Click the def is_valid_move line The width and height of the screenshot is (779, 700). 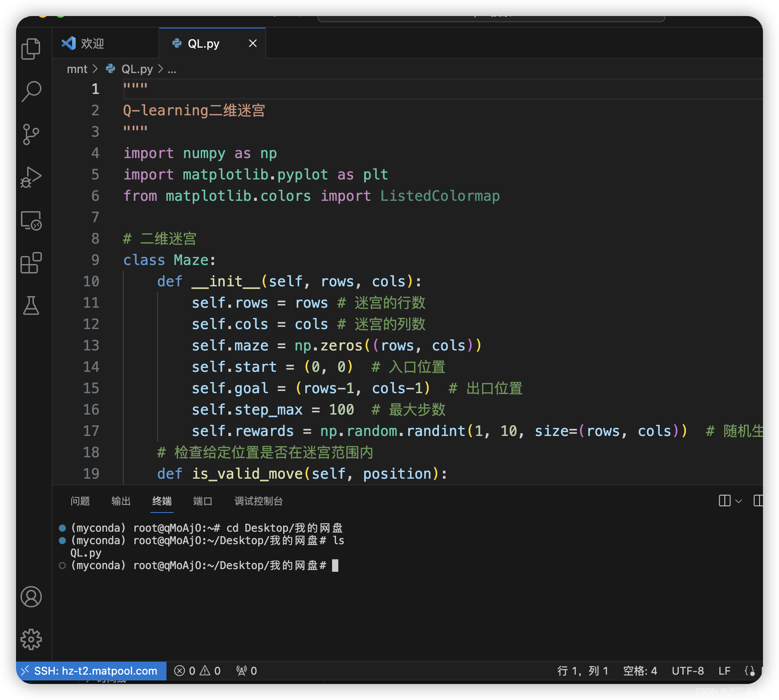302,474
